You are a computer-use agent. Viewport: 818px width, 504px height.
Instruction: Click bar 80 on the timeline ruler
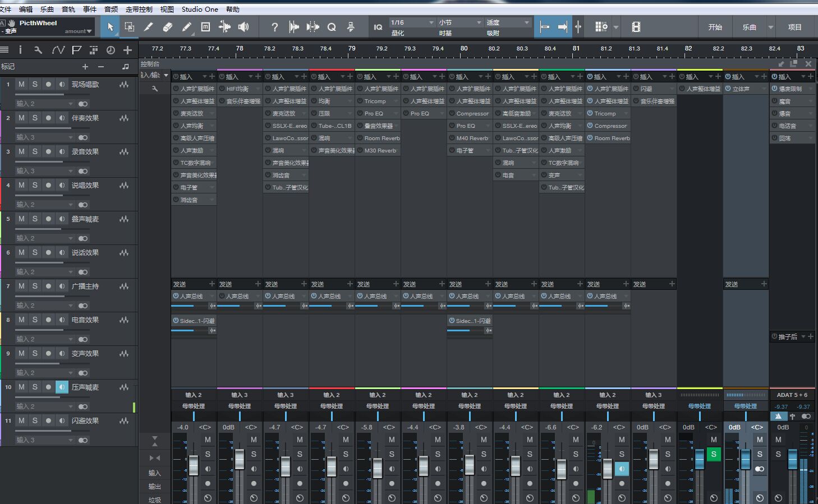(x=464, y=49)
